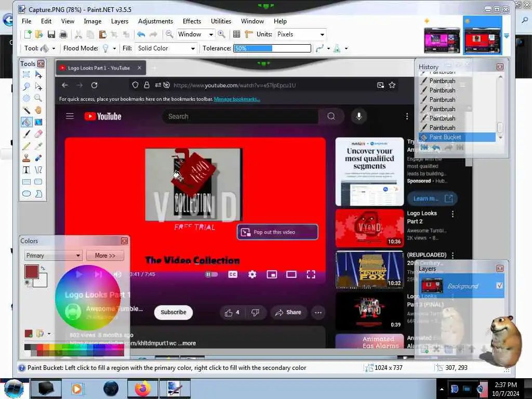Select the Freeform Shape tool
532x399 pixels.
click(38, 194)
